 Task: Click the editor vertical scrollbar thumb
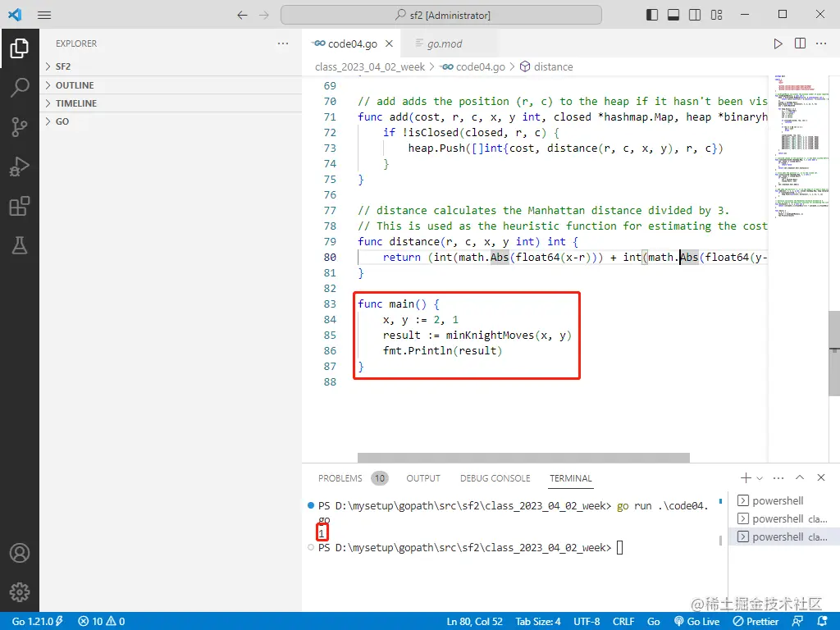point(834,354)
